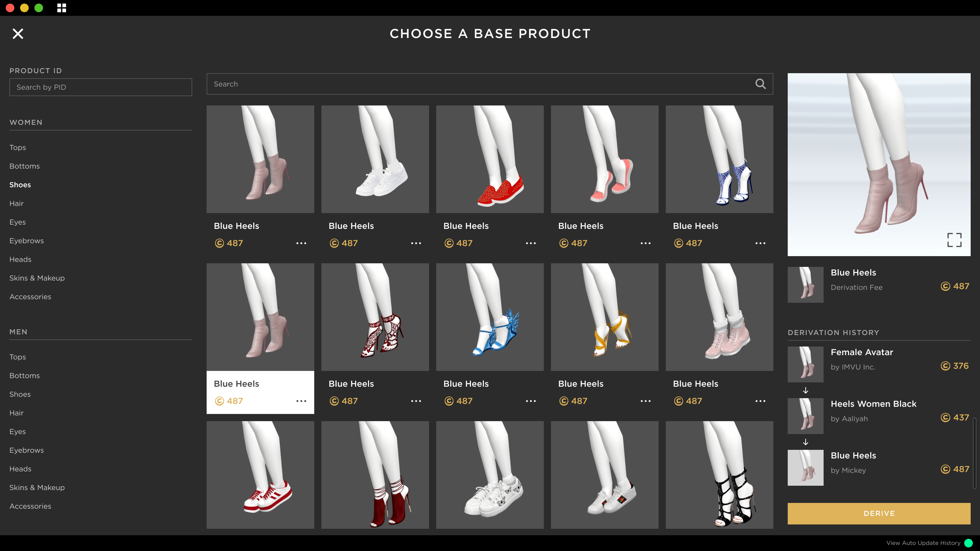Select Women Shoes category
The image size is (980, 551).
(x=20, y=184)
